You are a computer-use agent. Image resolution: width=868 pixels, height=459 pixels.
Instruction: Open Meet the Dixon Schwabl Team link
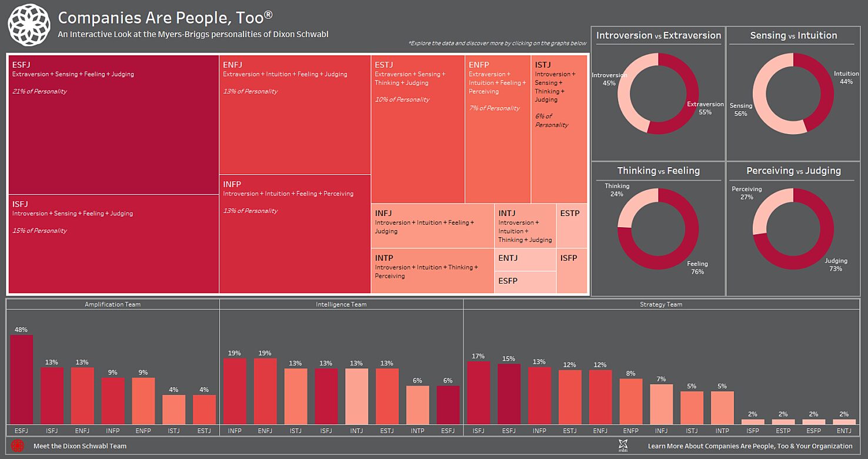(80, 446)
